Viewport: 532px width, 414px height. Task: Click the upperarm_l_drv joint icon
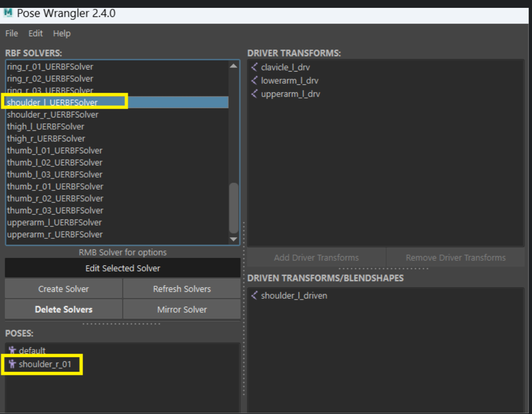254,94
